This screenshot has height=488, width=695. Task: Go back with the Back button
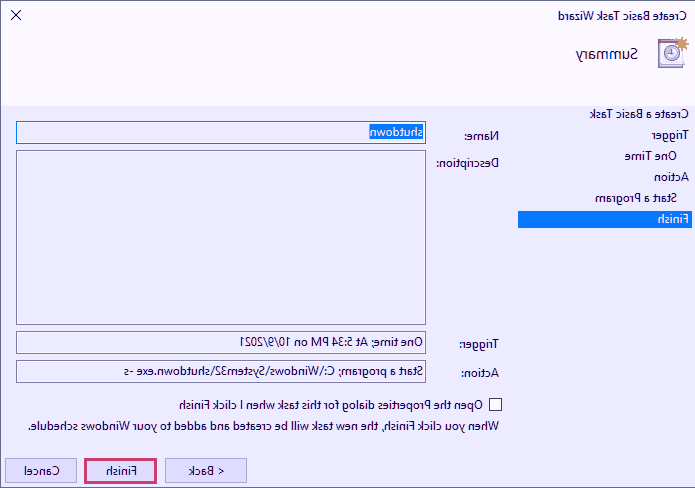point(206,470)
